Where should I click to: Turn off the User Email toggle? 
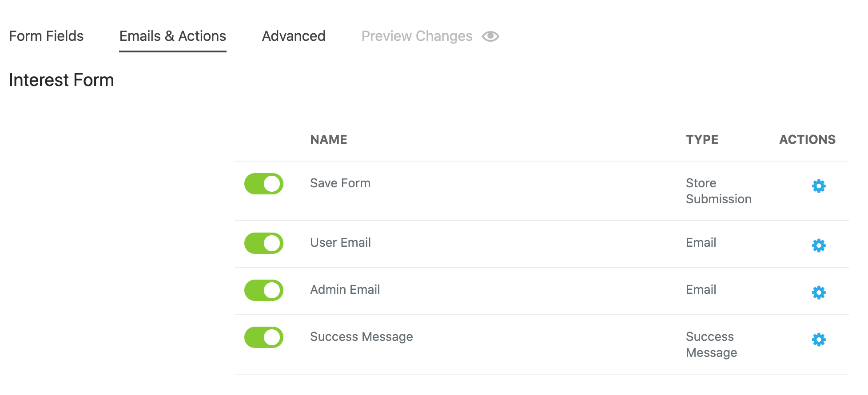pyautogui.click(x=264, y=243)
